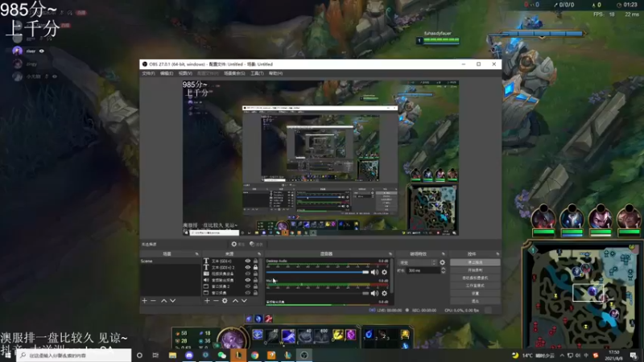Viewport: 644px width, 362px height.
Task: Pop out the 控件 dock via header icon
Action: point(497,254)
